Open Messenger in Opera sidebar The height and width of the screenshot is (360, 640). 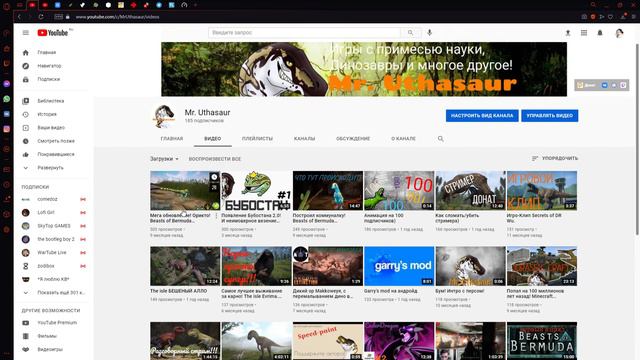7,84
